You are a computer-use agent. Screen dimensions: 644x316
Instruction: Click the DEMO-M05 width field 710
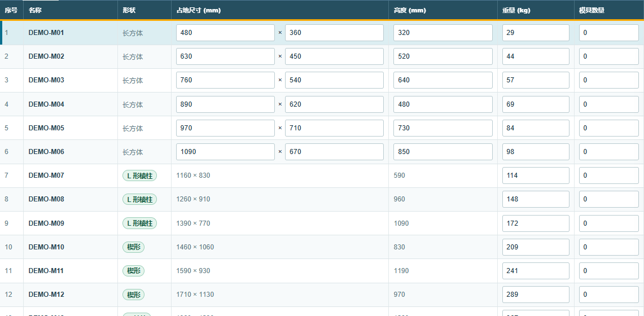334,128
